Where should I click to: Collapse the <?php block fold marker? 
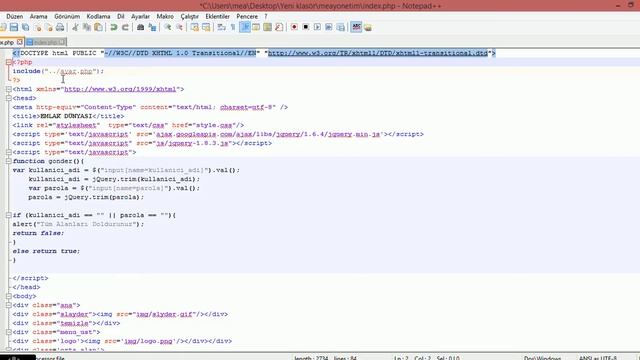(8, 62)
